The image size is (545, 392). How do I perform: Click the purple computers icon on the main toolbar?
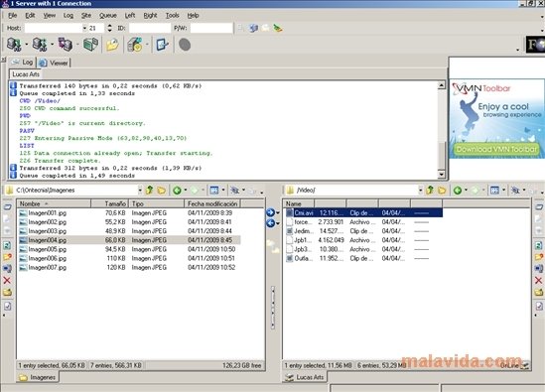coord(65,45)
